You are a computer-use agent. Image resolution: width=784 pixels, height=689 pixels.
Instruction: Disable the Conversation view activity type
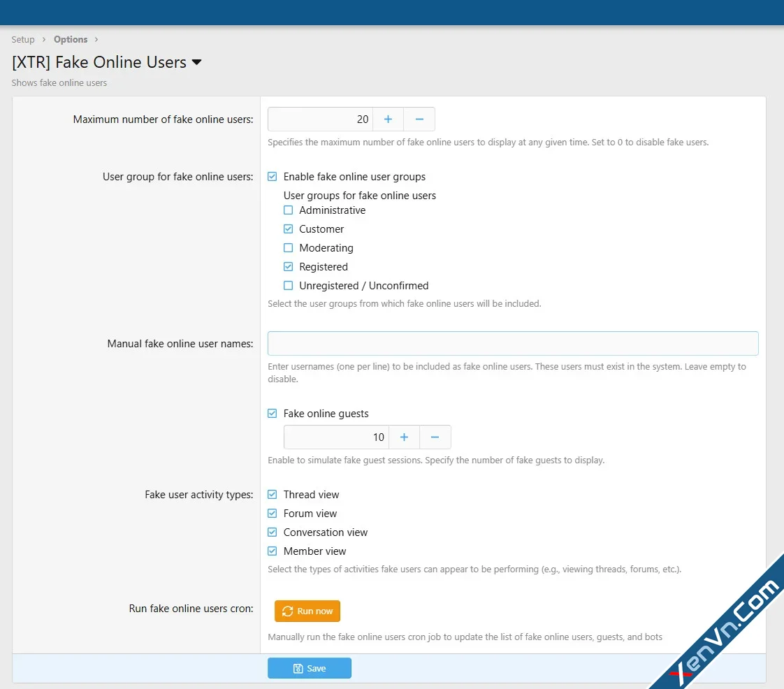tap(273, 532)
